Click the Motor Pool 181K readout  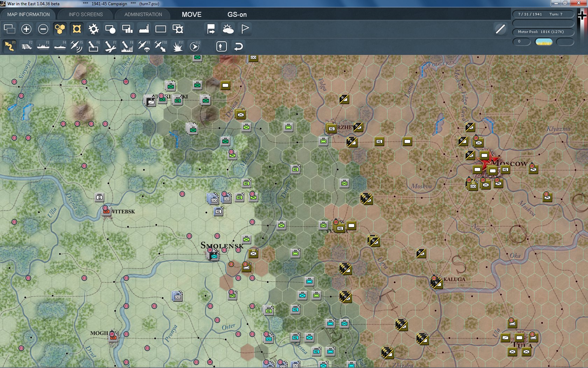[543, 32]
